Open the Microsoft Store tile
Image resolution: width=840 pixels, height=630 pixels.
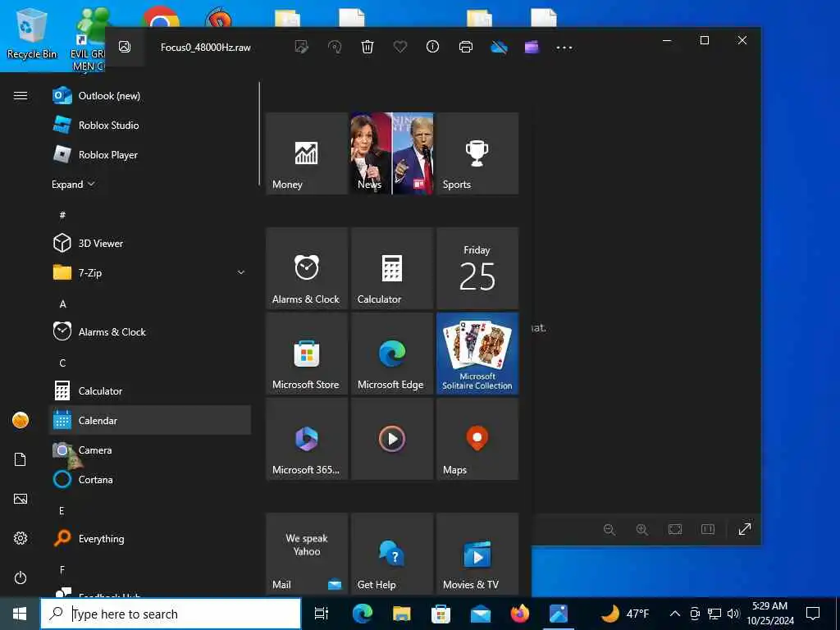coord(307,354)
